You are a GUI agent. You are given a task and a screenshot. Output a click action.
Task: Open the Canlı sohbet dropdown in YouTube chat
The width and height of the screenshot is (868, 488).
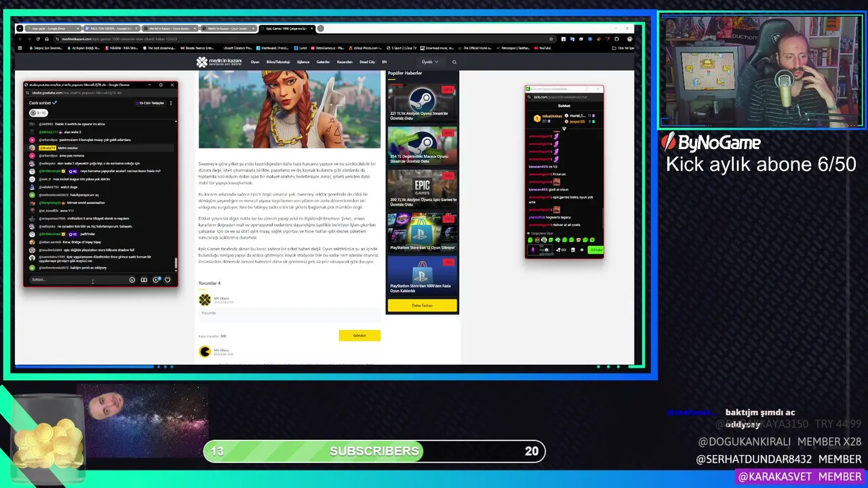43,103
